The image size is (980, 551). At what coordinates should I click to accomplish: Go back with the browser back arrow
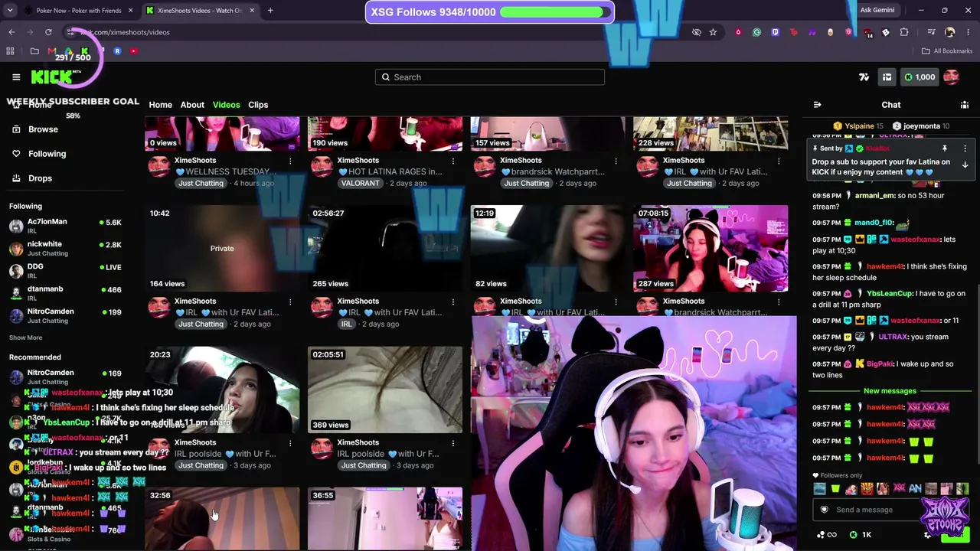[x=11, y=32]
